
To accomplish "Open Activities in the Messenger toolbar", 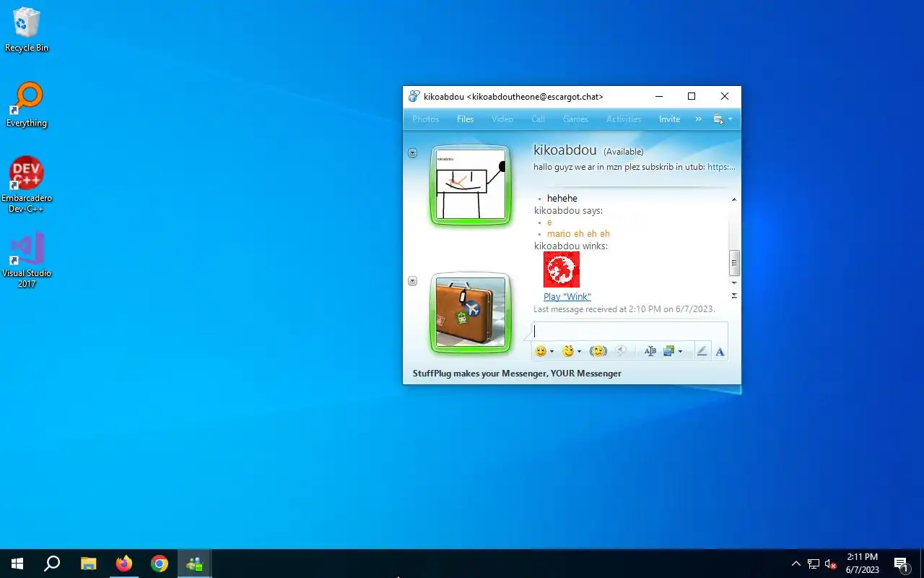I will (x=624, y=119).
